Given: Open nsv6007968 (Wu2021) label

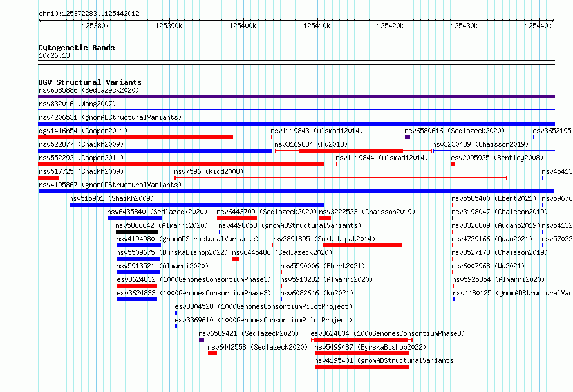Looking at the screenshot, I should (488, 266).
